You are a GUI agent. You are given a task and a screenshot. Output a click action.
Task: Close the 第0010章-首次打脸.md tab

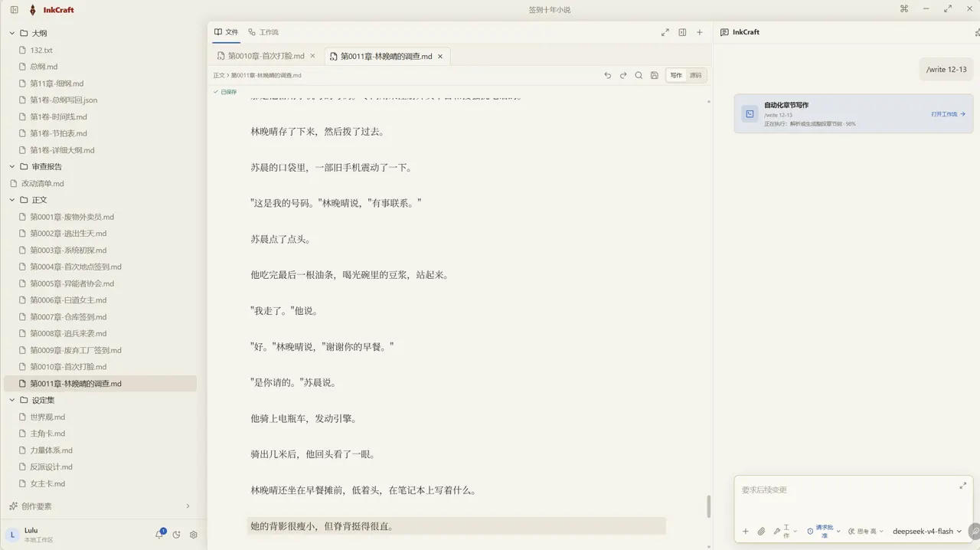coord(312,56)
